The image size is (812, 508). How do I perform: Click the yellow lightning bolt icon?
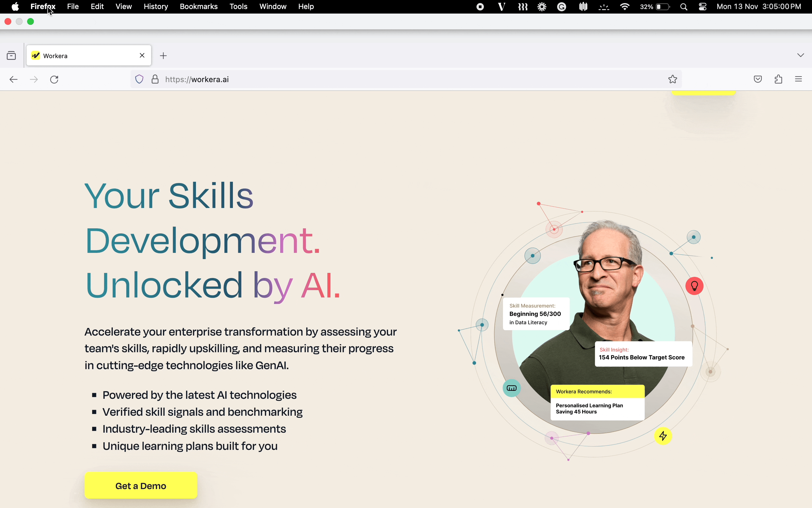[663, 436]
